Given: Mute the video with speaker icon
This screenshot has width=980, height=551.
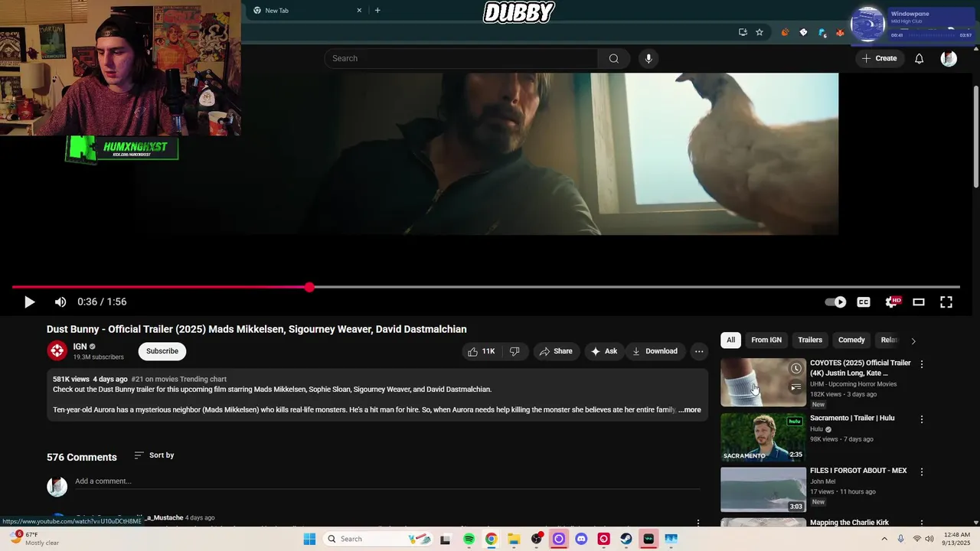Looking at the screenshot, I should coord(60,302).
